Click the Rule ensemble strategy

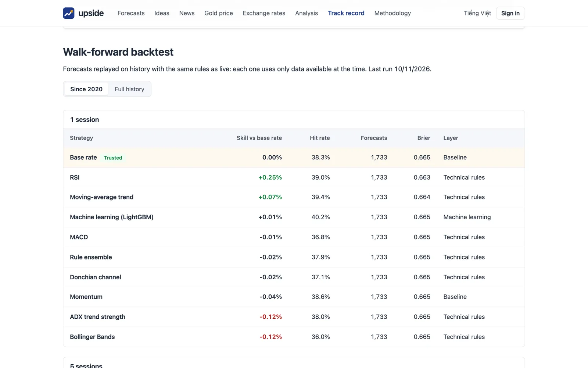pyautogui.click(x=91, y=257)
